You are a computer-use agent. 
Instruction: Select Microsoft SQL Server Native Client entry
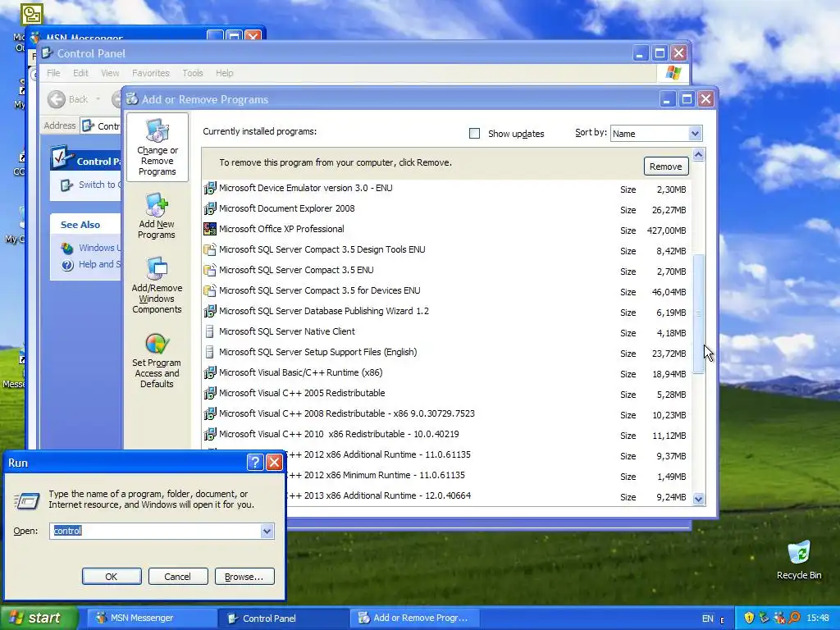coord(445,331)
